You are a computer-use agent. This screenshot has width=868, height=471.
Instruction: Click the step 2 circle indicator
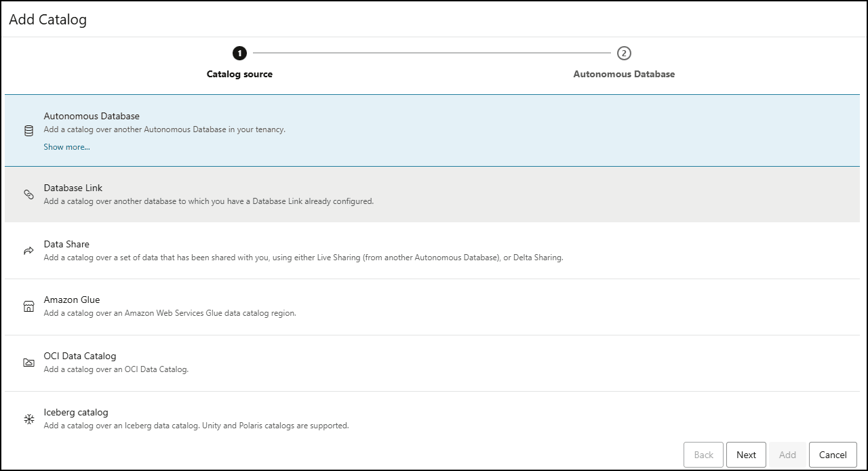[623, 53]
